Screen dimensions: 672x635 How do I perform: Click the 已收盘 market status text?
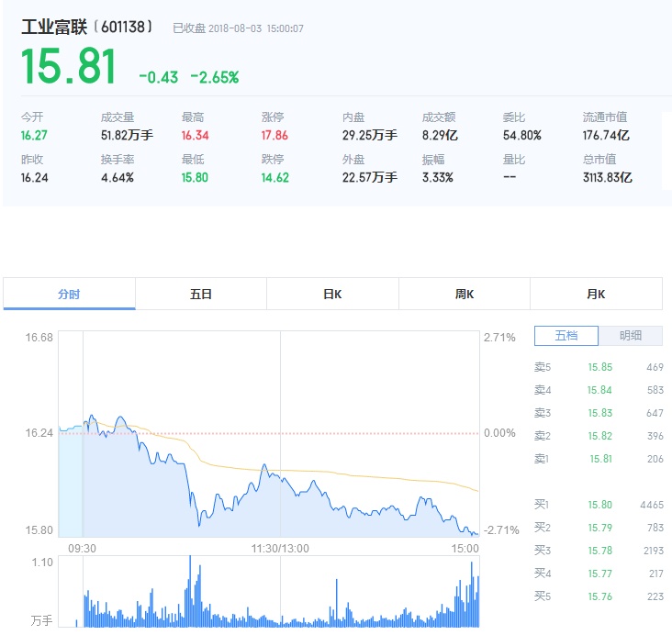[x=189, y=28]
